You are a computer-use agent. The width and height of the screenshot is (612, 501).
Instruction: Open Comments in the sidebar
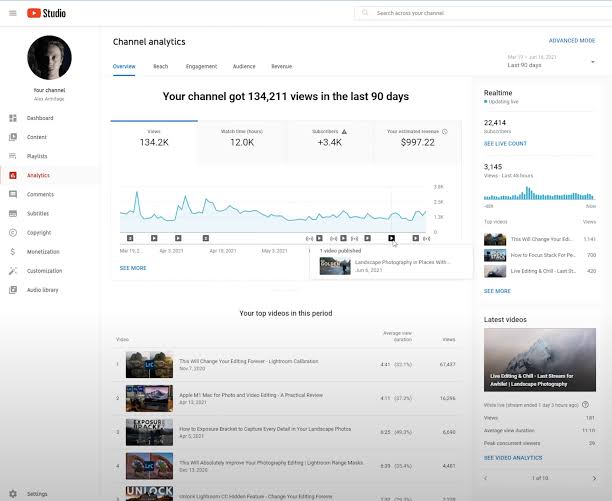(x=40, y=194)
